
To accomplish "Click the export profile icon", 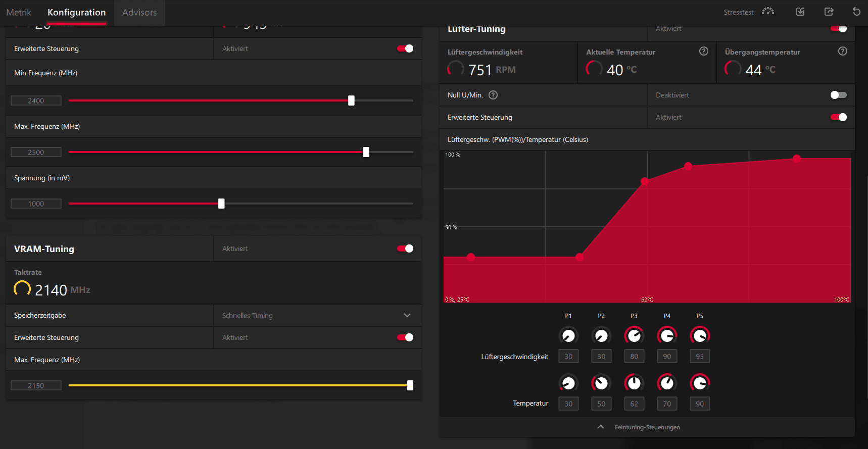I will 829,12.
